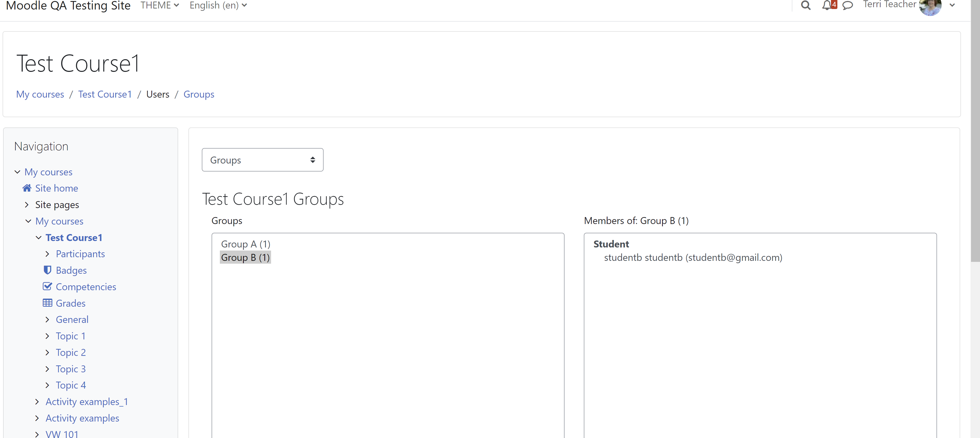The image size is (980, 438).
Task: Expand the Activity examples_1 node
Action: [x=37, y=401]
